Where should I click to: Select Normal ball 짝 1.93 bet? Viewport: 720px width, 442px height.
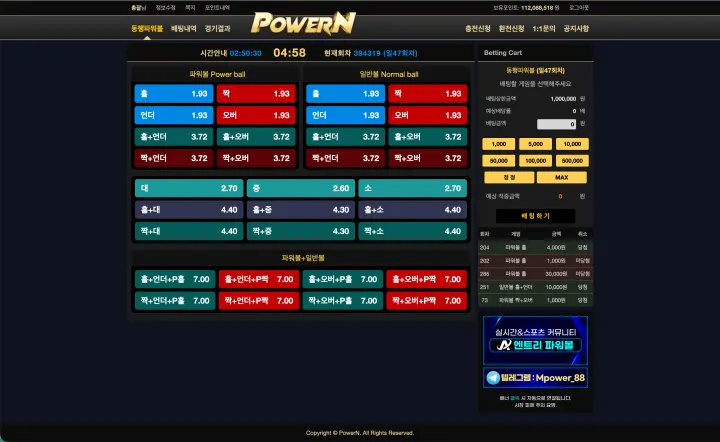click(x=428, y=94)
